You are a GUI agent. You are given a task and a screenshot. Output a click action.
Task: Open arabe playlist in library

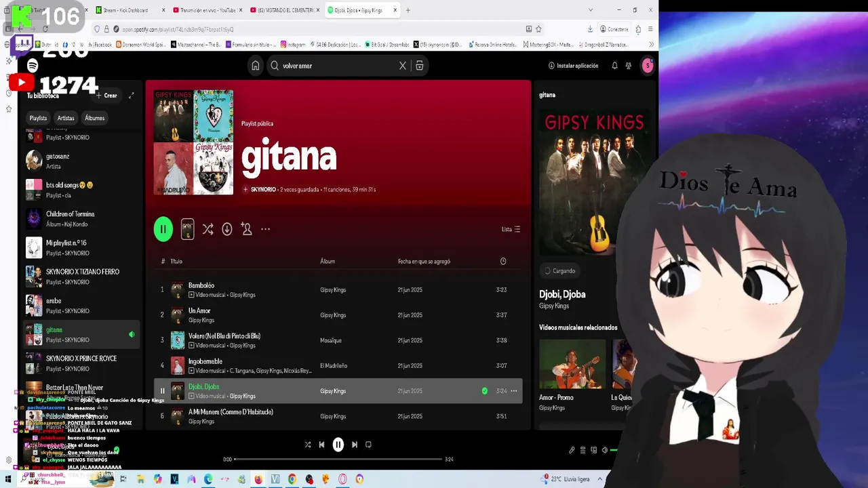[81, 305]
